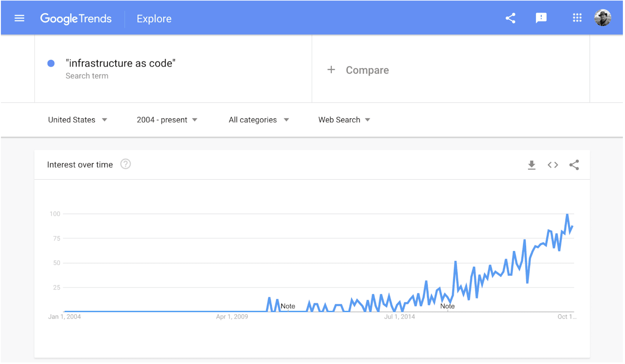Click Compare to add a term
The width and height of the screenshot is (625, 364).
tap(367, 70)
